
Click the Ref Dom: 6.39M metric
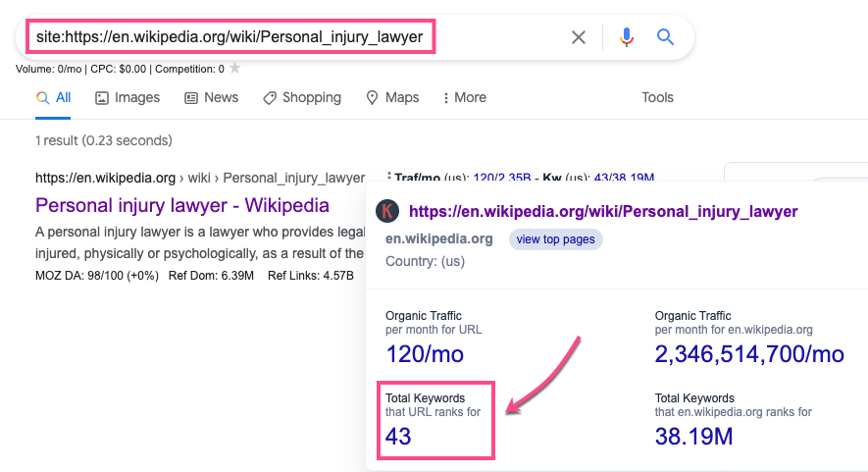pos(211,276)
